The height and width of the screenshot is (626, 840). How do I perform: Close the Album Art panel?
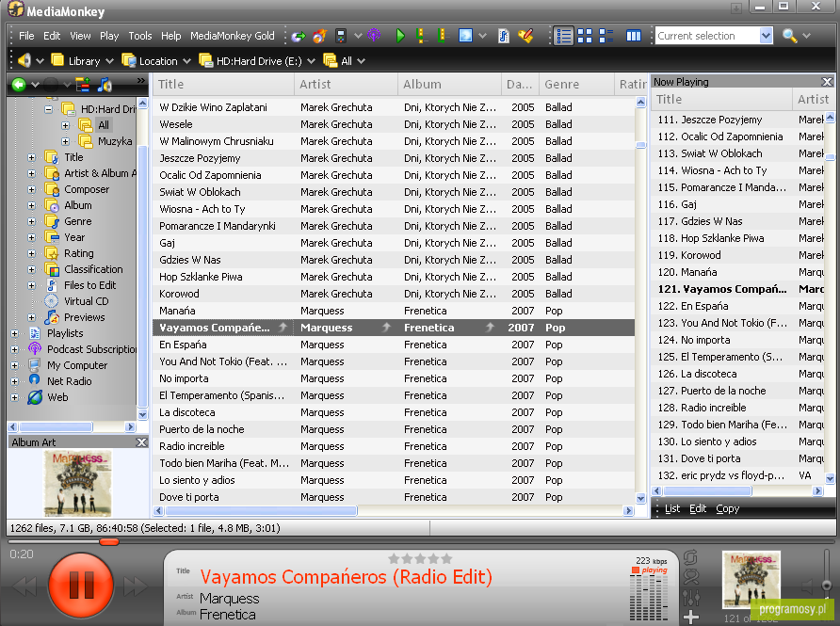tap(141, 442)
